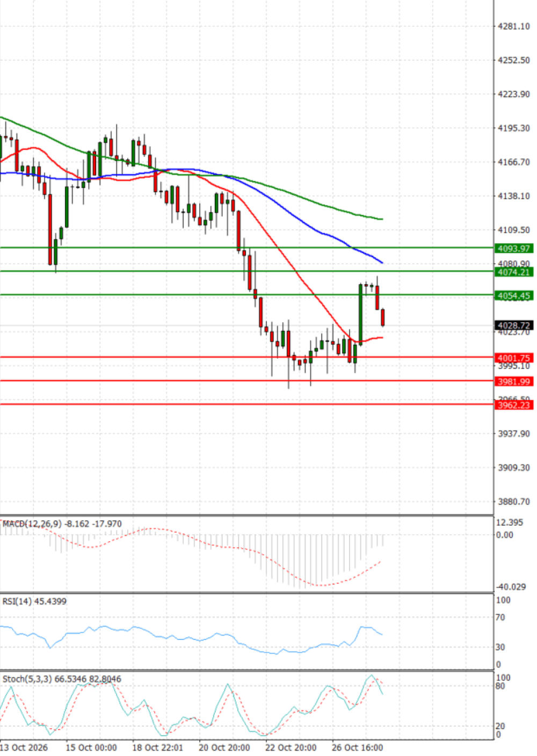Click the MACD scale value 12.395

click(x=510, y=522)
